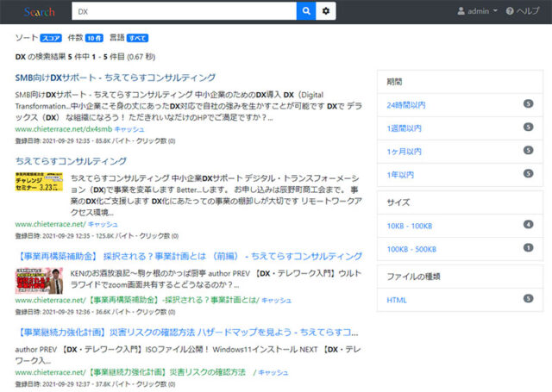Filter results by 1ヶ月以内
552x392 pixels.
pos(405,151)
